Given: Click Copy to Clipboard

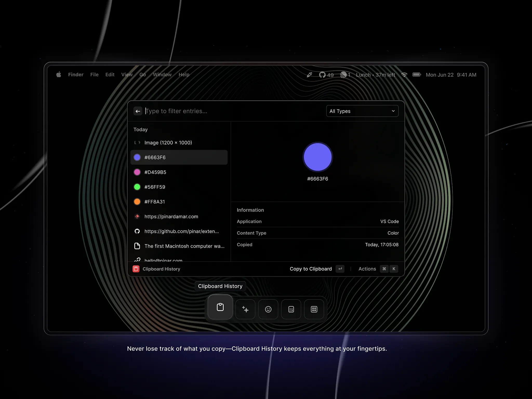Looking at the screenshot, I should 311,269.
